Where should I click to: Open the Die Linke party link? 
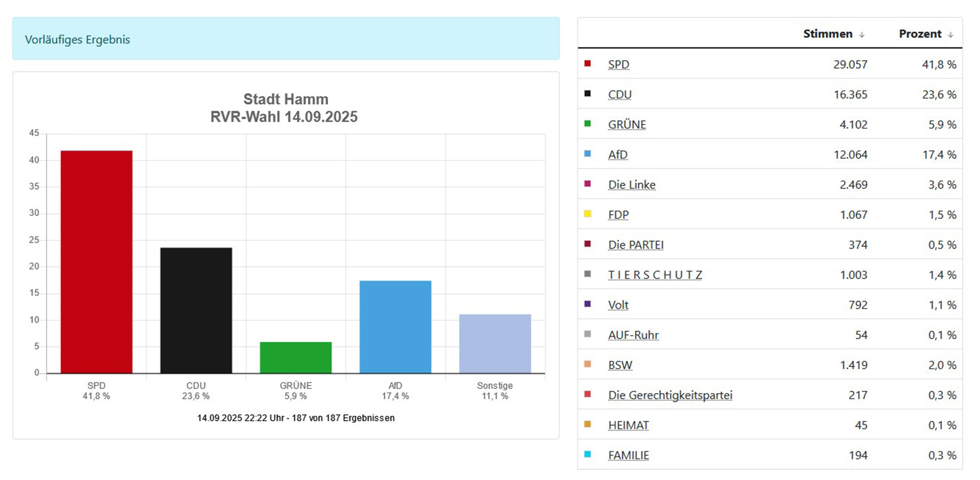click(632, 185)
